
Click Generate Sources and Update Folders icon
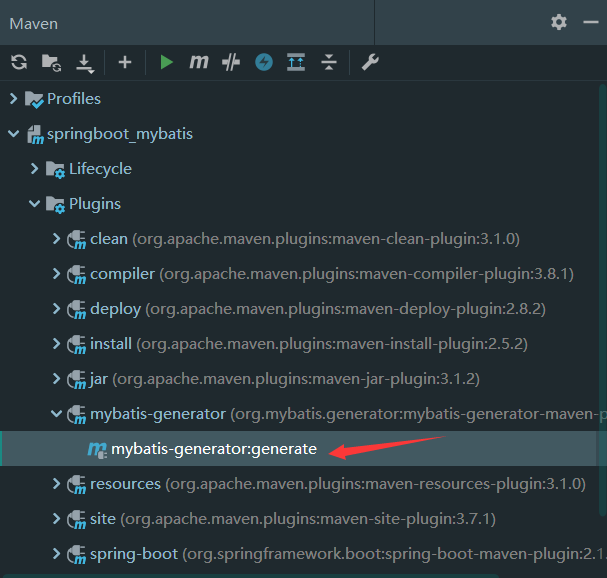[51, 62]
